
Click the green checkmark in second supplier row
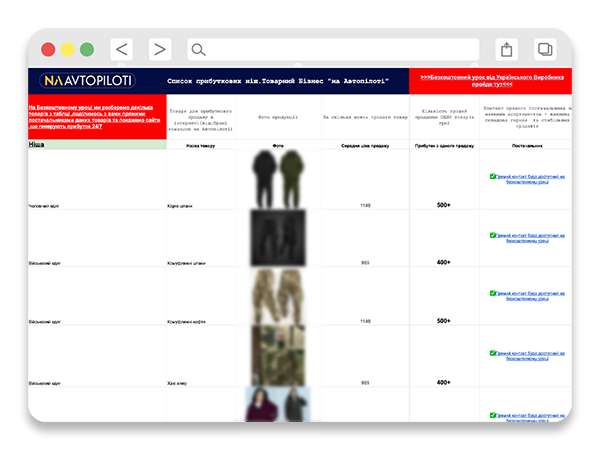pyautogui.click(x=493, y=234)
